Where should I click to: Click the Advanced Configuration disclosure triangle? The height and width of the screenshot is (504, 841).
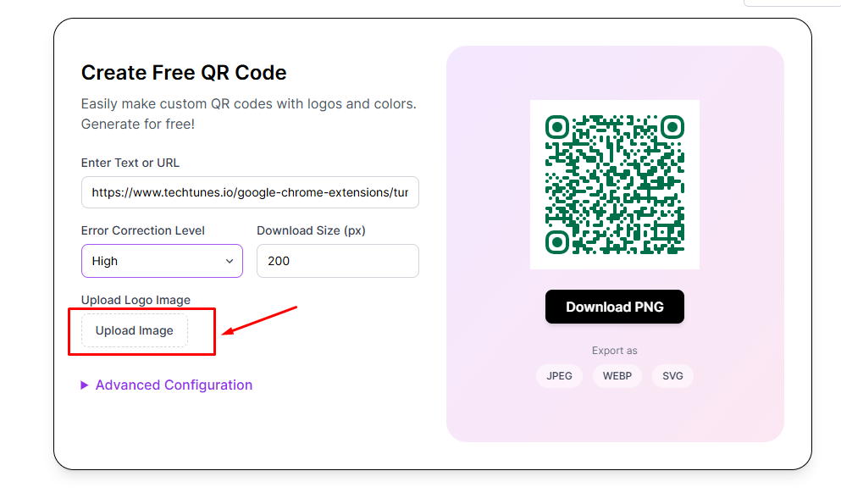pos(84,385)
